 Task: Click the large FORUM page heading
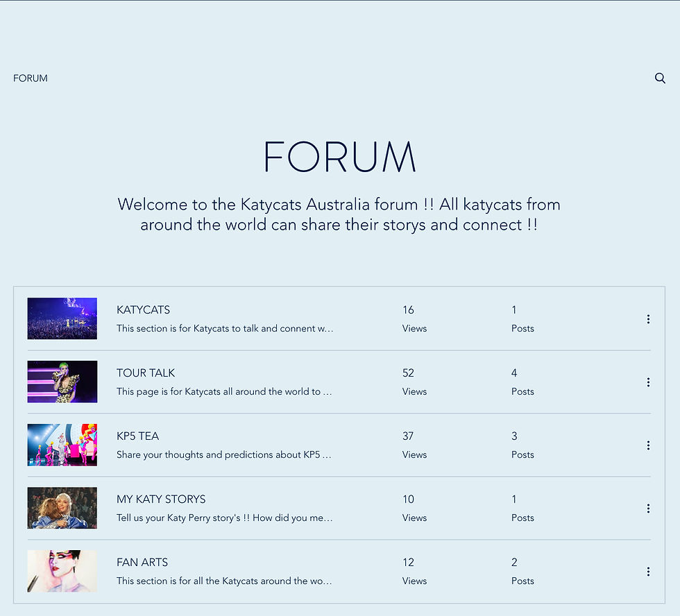[x=339, y=157]
